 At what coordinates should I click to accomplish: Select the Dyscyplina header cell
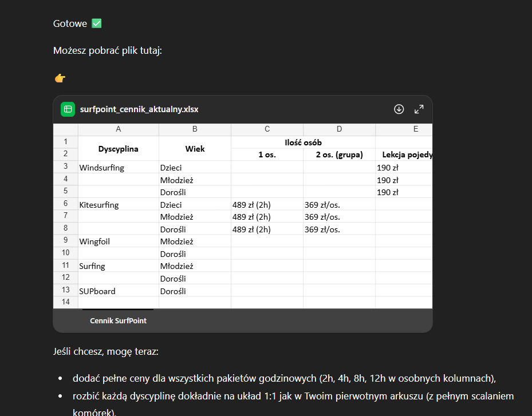118,149
